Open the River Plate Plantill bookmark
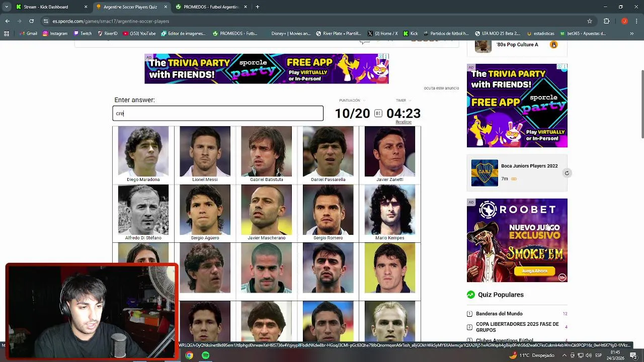 339,34
